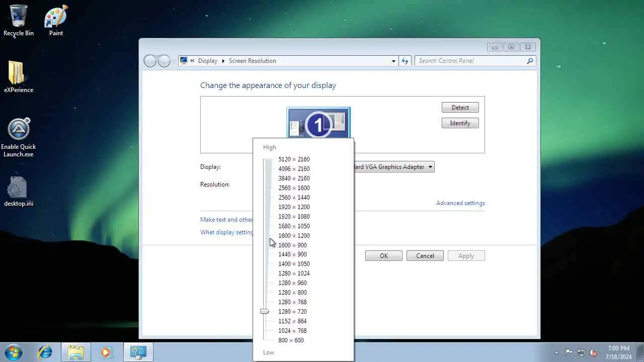Open What display settings link

click(x=226, y=232)
